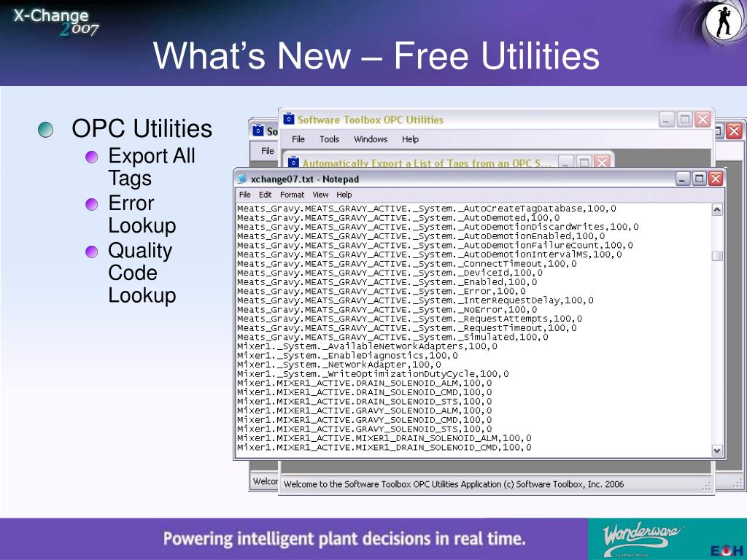Open the Notepad Help menu

click(x=344, y=195)
